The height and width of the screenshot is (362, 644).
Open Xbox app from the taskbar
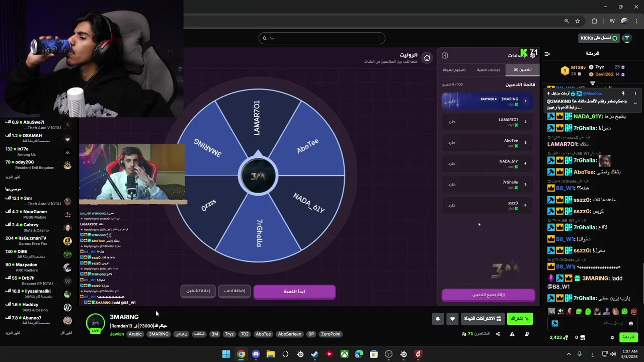tap(344, 354)
